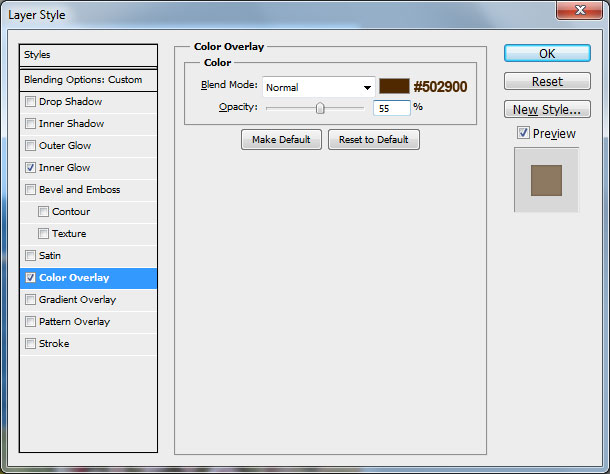This screenshot has width=610, height=474.
Task: Click the Opacity slider handle
Action: (x=320, y=107)
